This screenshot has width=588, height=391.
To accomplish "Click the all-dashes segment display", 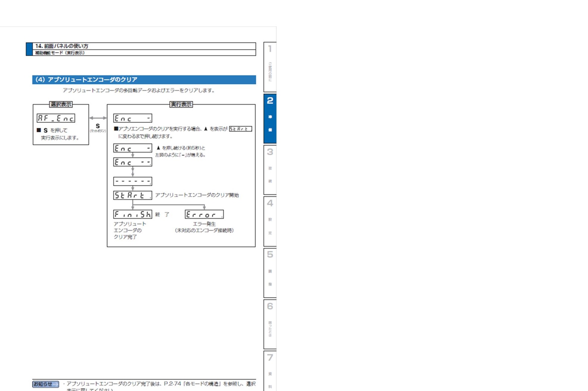I will [x=133, y=181].
